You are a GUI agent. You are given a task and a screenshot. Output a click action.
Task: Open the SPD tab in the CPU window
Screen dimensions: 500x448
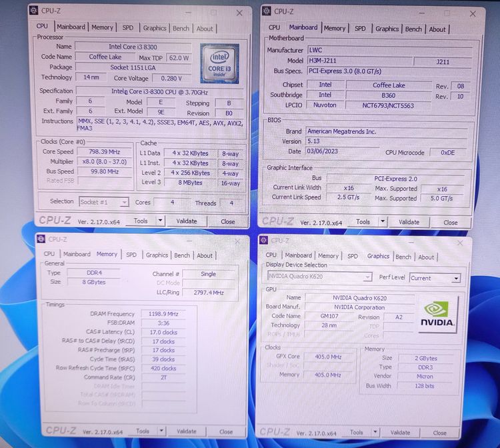point(128,28)
